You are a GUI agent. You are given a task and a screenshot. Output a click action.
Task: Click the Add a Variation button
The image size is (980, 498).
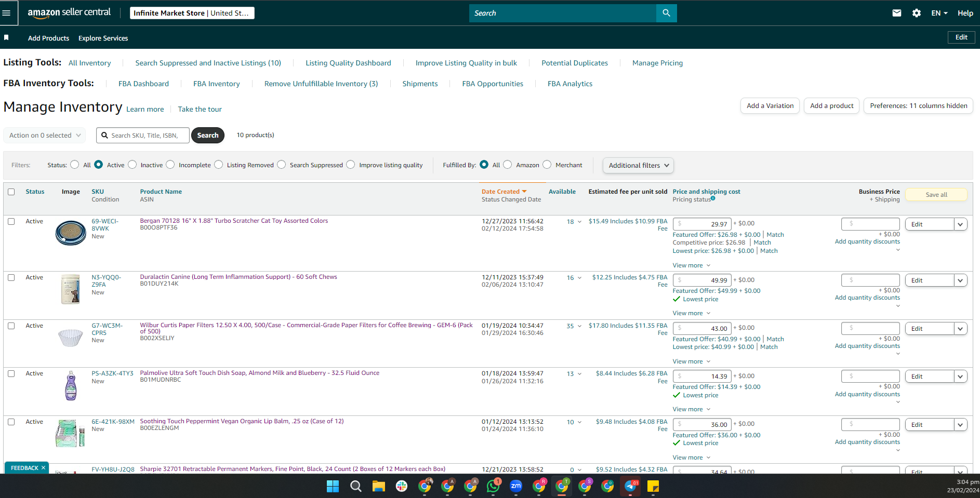[770, 105]
